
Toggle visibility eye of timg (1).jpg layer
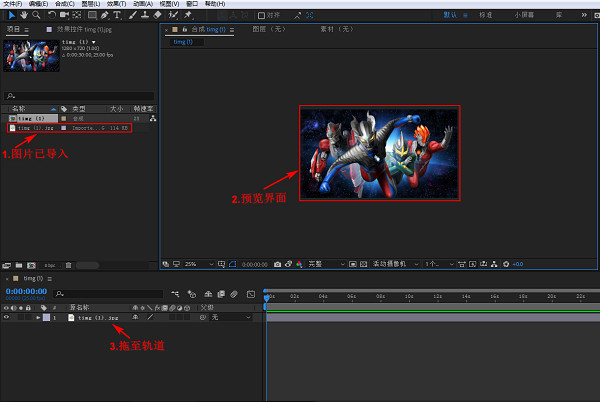(x=6, y=317)
